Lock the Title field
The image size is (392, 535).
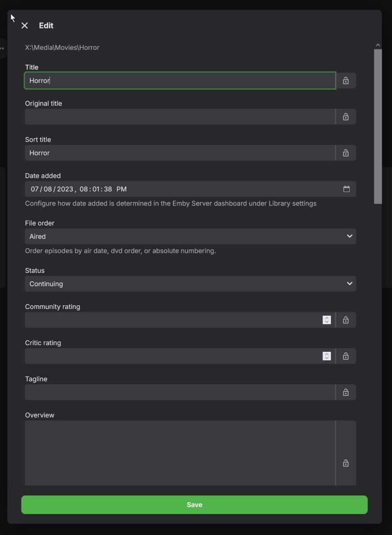point(346,81)
